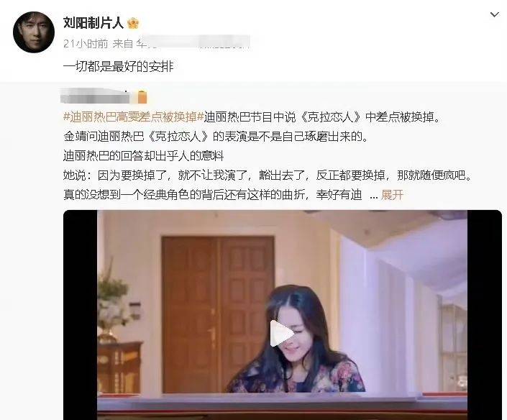Click the reposted text mentioning 金靖
Viewport: 507px width, 420px height.
click(x=216, y=137)
